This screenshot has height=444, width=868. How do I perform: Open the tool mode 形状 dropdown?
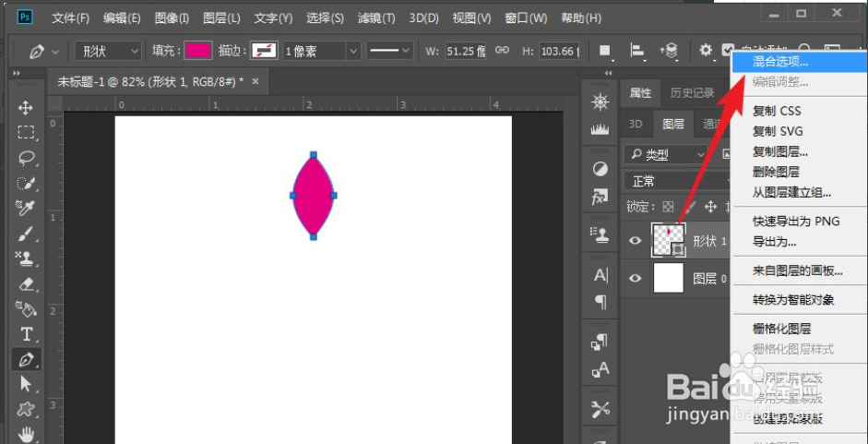pyautogui.click(x=109, y=52)
